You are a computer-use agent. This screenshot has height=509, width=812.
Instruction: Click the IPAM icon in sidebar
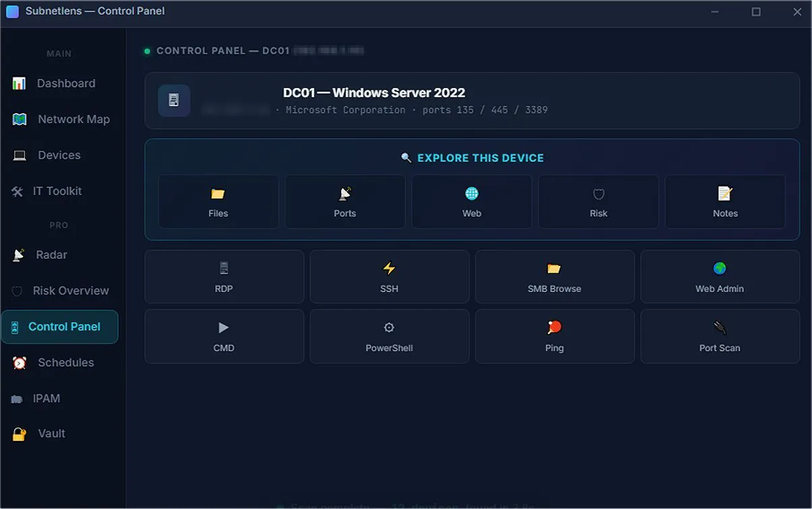click(17, 399)
